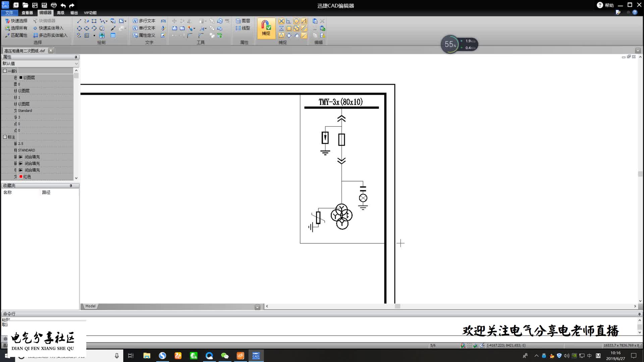Click the Redo arrow icon
The width and height of the screenshot is (644, 362).
pyautogui.click(x=72, y=5)
